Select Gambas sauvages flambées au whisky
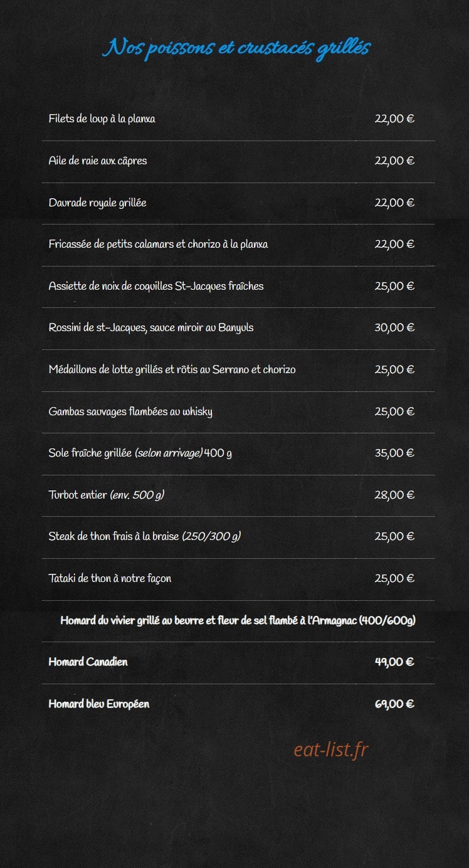Viewport: 469px width, 868px height. pyautogui.click(x=130, y=411)
